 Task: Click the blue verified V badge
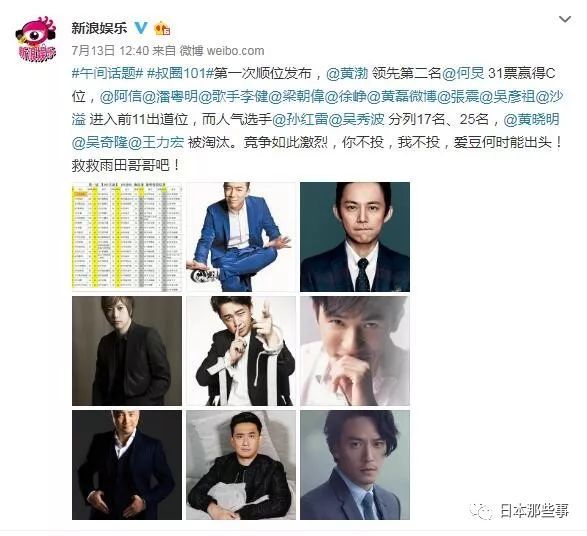(x=141, y=28)
